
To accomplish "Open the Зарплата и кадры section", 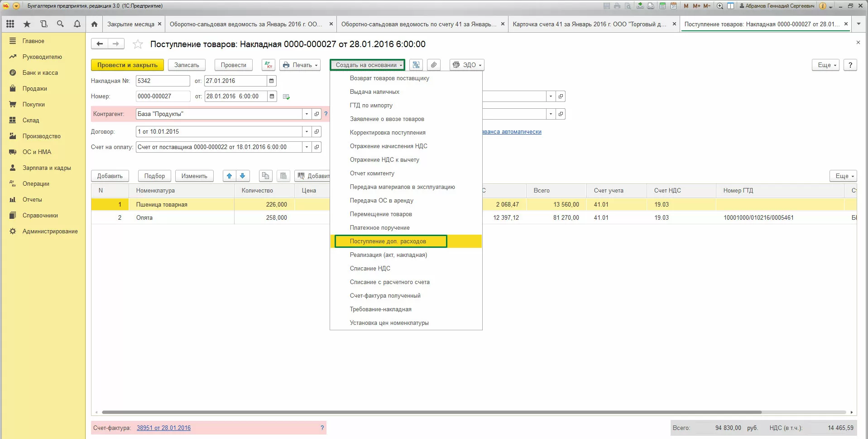I will click(x=47, y=168).
